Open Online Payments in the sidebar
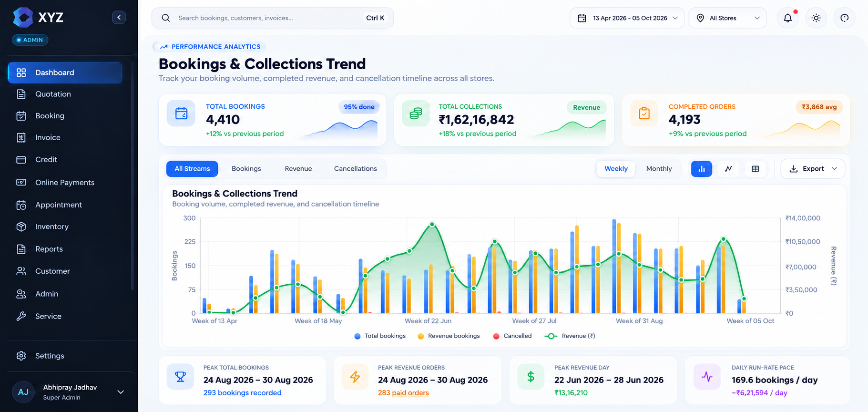Viewport: 868px width, 412px height. 65,182
